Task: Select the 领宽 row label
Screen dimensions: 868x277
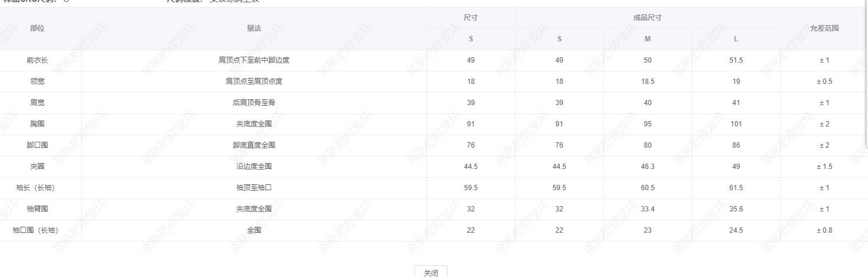Action: point(37,82)
